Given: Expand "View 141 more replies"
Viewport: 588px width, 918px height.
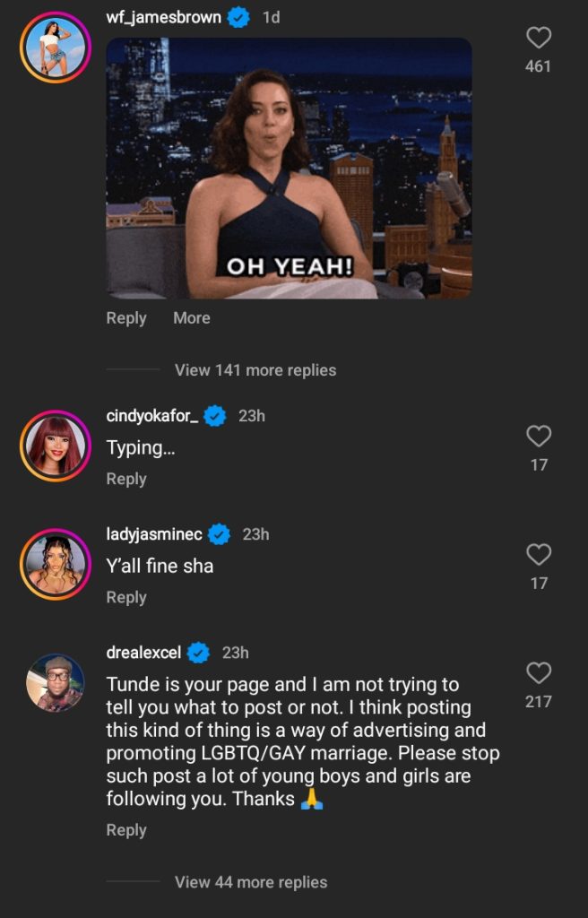Looking at the screenshot, I should coord(255,370).
